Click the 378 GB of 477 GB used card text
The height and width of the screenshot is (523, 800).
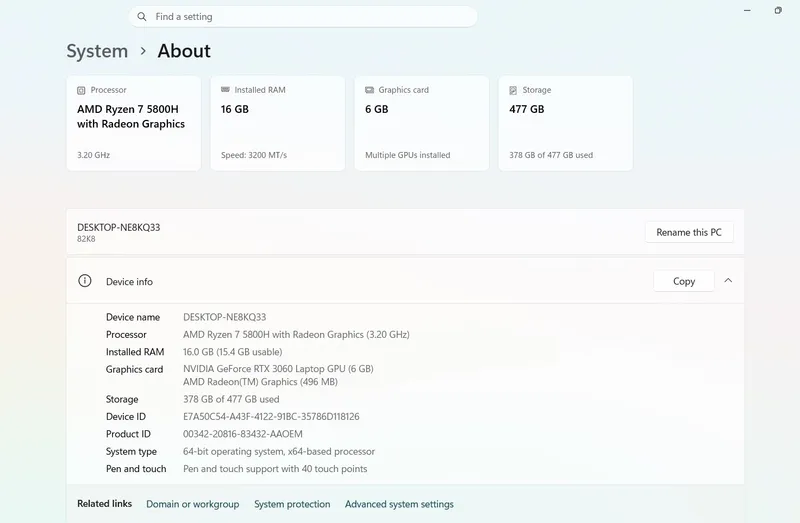(551, 155)
